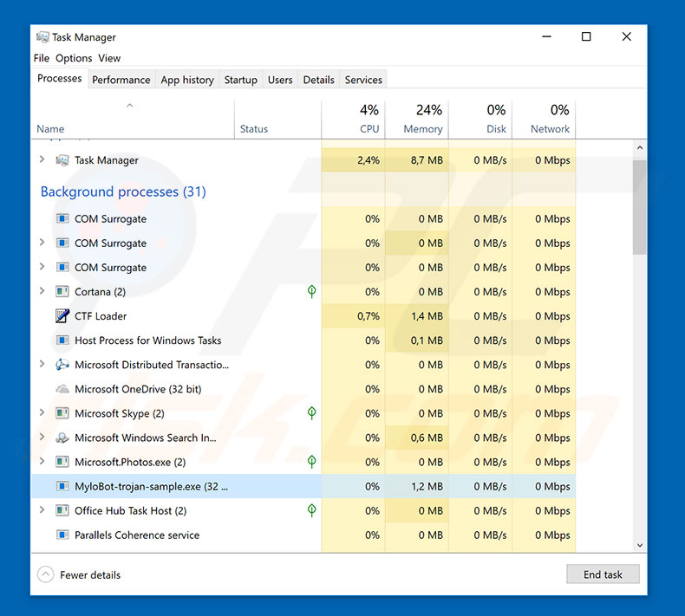Switch to the Performance tab
Screen dimensions: 685x616
coord(121,80)
